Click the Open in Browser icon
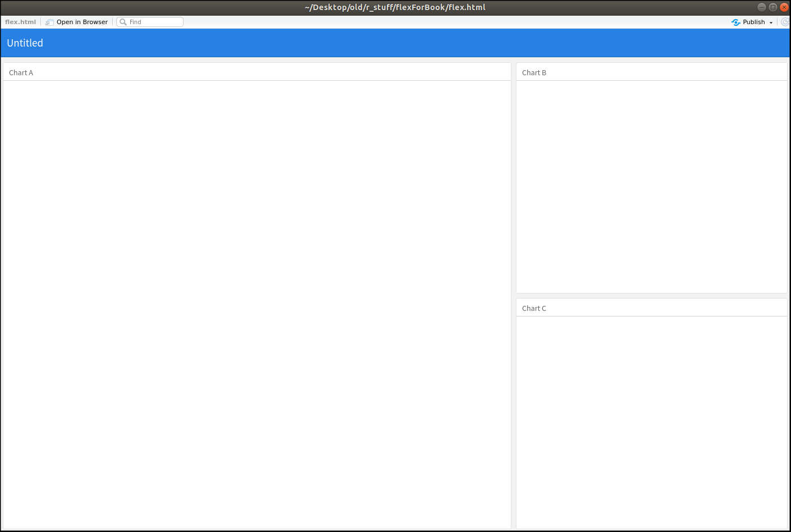Viewport: 791px width, 532px height. [x=49, y=22]
